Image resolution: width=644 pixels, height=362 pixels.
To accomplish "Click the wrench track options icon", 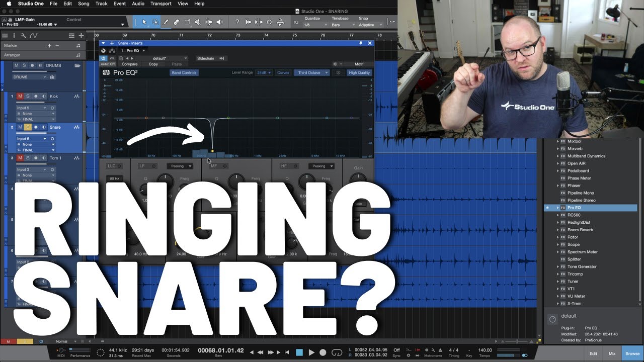I will [23, 36].
